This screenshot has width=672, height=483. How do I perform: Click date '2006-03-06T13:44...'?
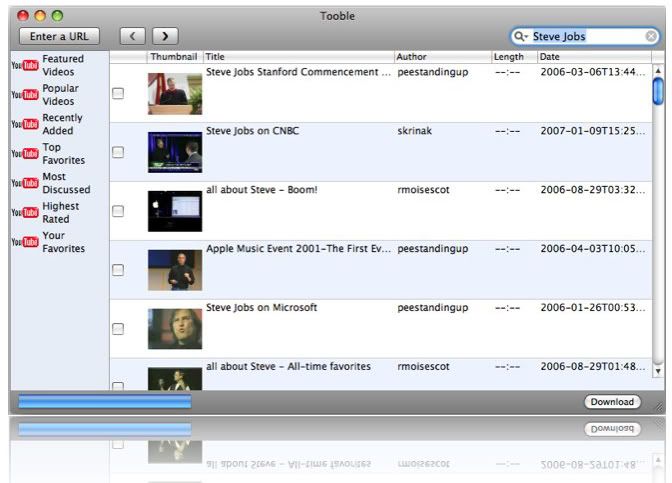[593, 72]
